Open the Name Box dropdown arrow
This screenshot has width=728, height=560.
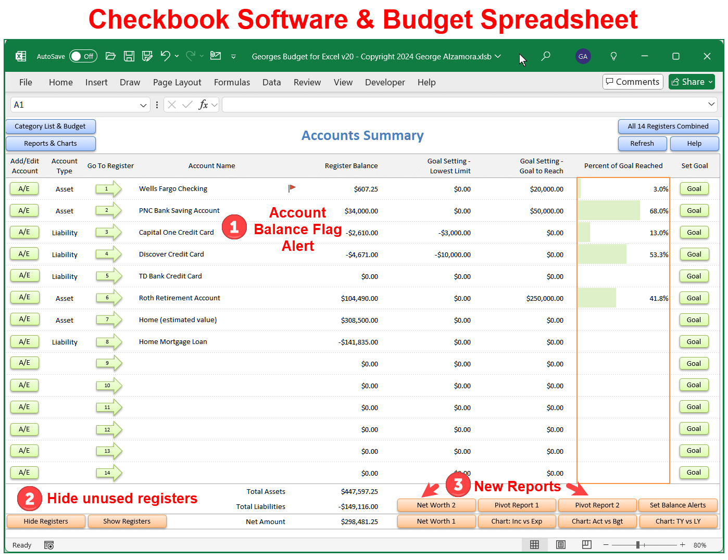tap(144, 105)
